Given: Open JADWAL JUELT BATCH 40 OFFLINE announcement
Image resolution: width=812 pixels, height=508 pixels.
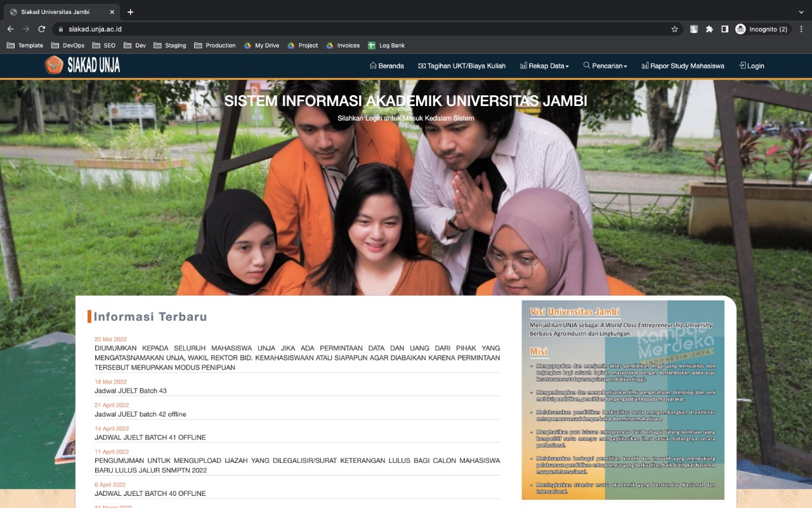Looking at the screenshot, I should [x=150, y=493].
